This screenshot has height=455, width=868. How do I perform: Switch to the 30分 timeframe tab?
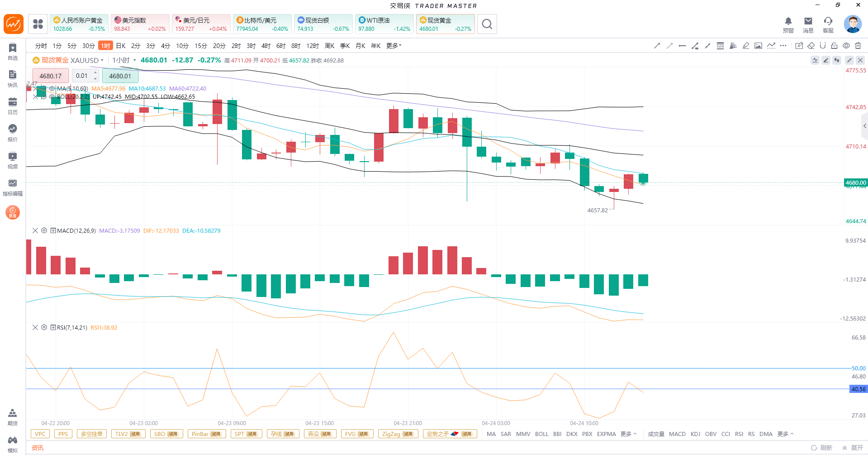pos(89,46)
